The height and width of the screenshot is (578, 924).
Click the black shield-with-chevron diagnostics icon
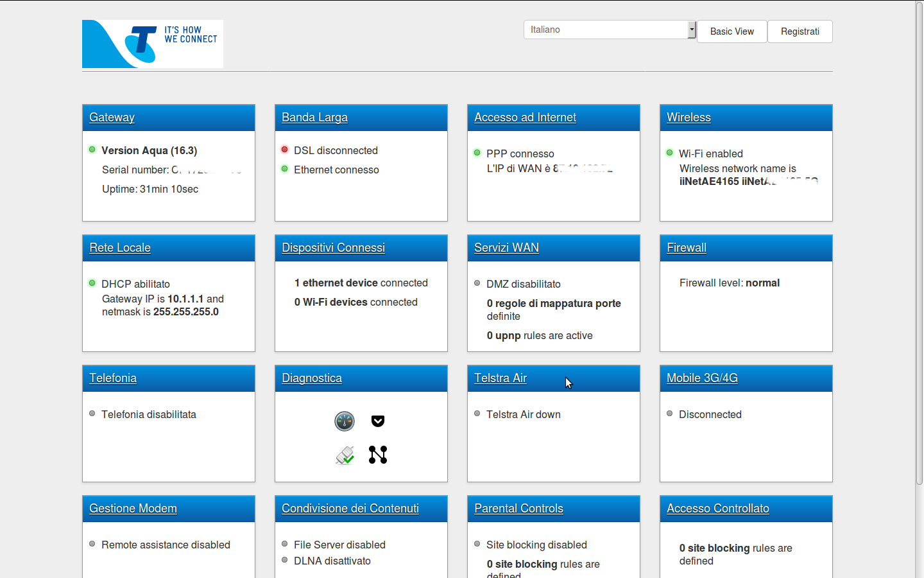click(378, 421)
